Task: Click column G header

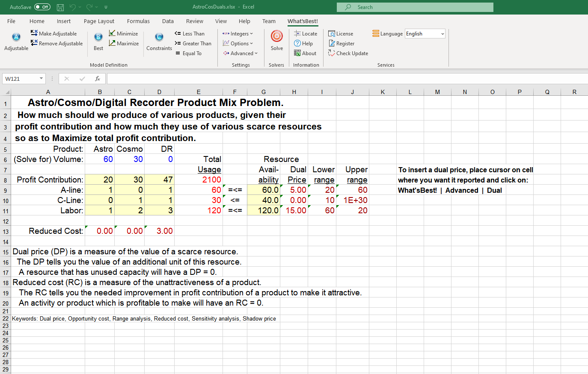Action: pyautogui.click(x=264, y=92)
